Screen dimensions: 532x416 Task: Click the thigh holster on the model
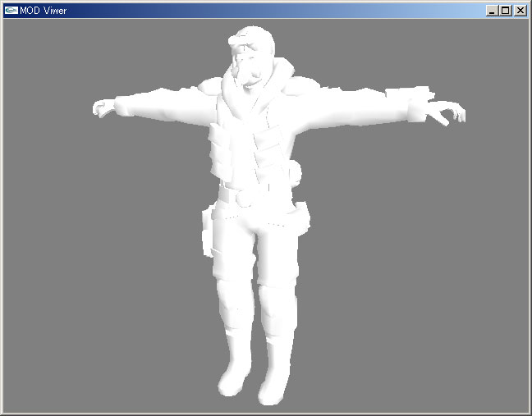pyautogui.click(x=209, y=235)
